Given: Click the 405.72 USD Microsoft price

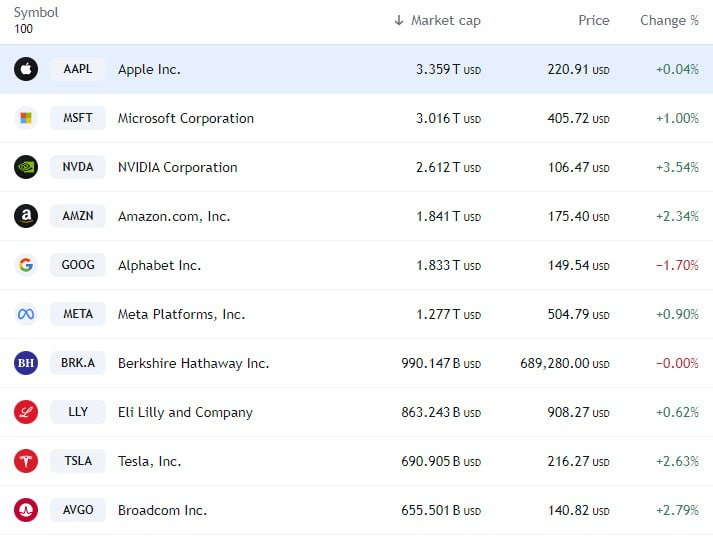Looking at the screenshot, I should pos(578,119).
